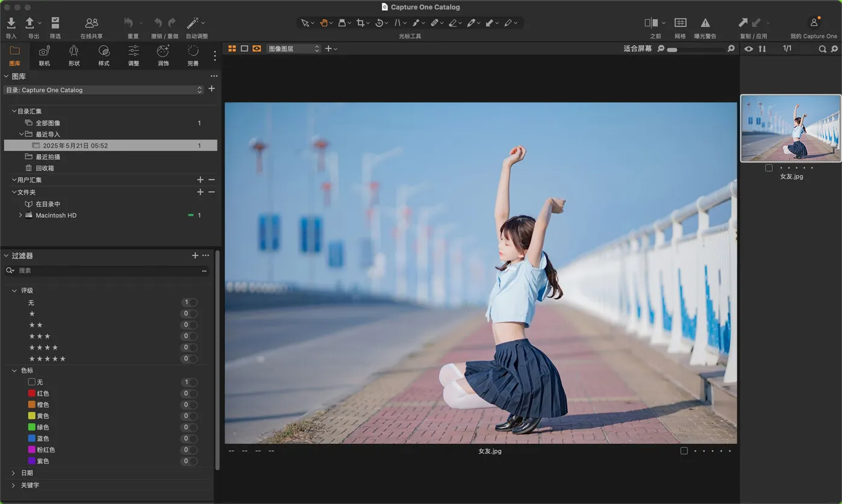
Task: Select the Crop tool in cursor tools
Action: coord(360,23)
